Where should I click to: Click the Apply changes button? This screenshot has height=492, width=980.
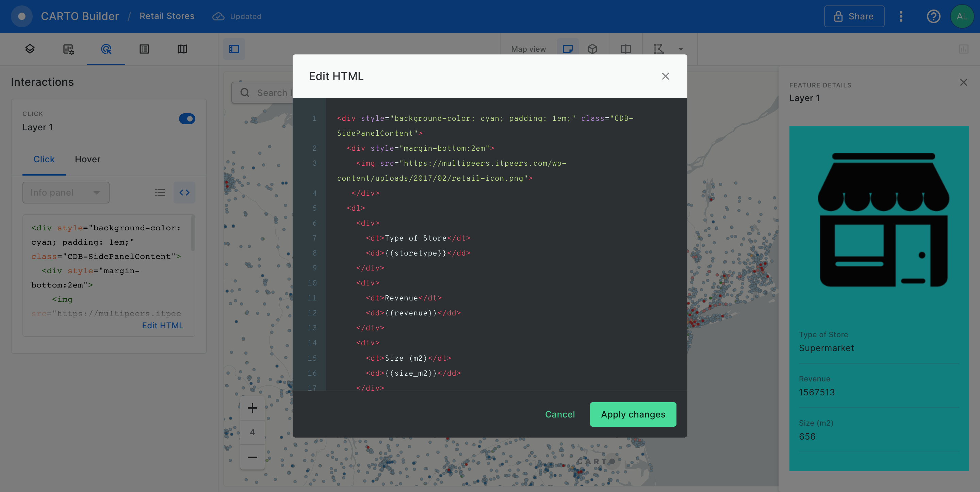point(633,414)
